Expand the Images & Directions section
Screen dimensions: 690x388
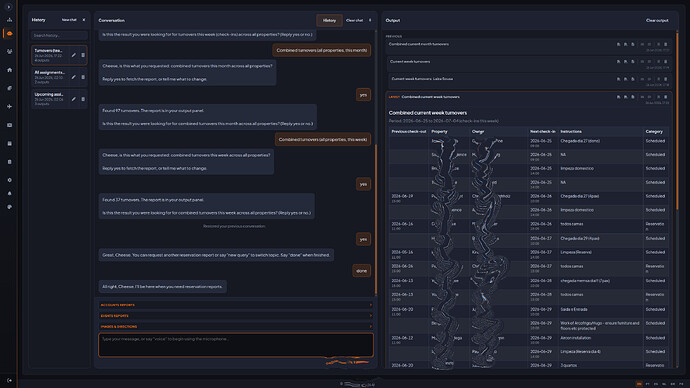point(236,326)
